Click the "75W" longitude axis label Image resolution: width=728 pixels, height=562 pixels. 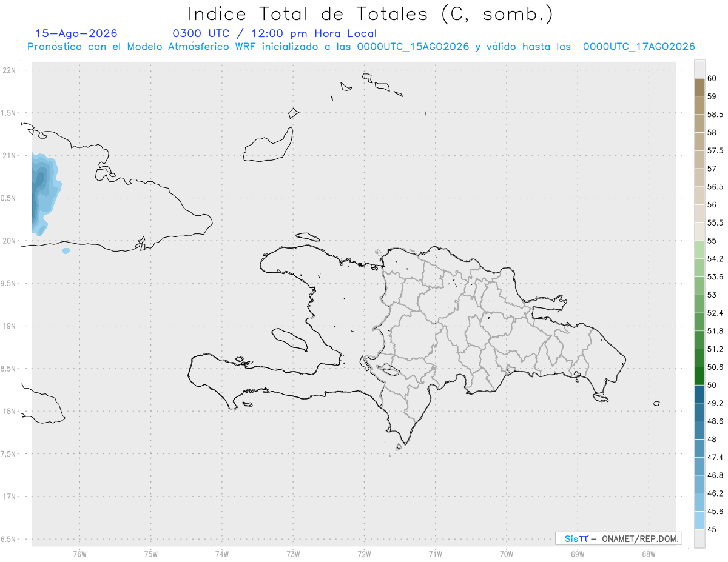pos(151,554)
